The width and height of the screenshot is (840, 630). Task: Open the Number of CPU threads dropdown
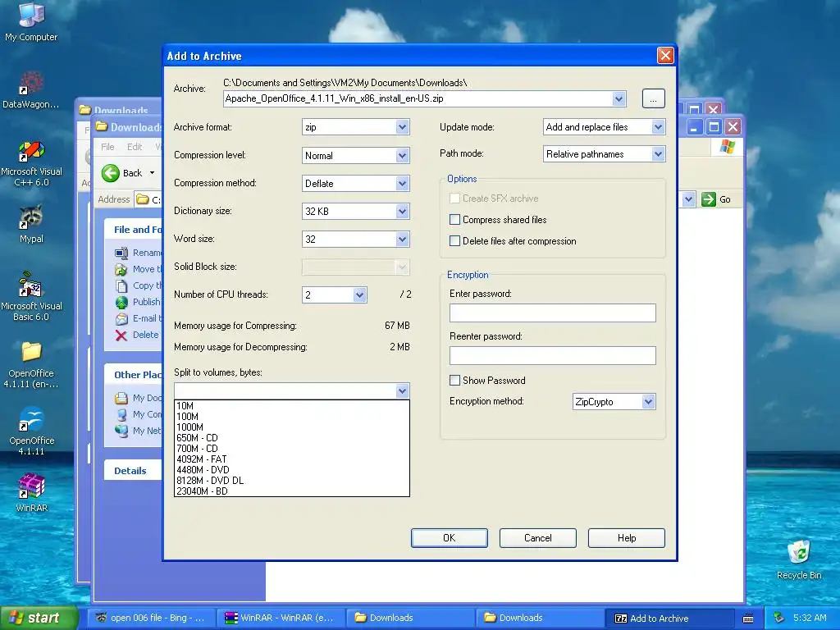click(x=360, y=294)
